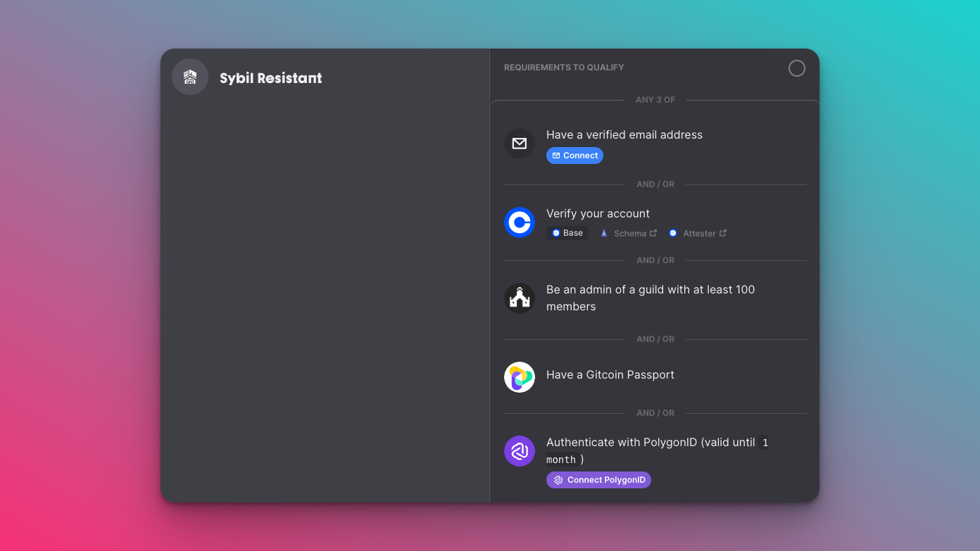980x551 pixels.
Task: Click the 'ANY 3 OF' label
Action: [655, 100]
